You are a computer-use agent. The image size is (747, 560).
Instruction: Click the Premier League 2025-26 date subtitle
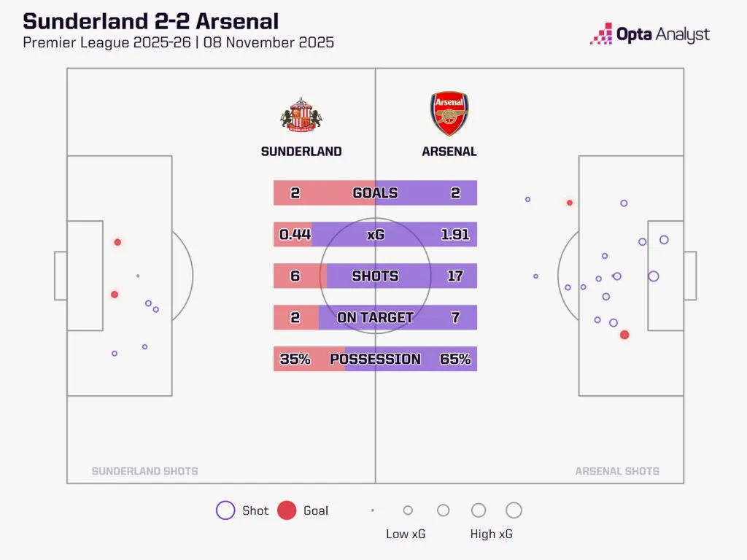[x=178, y=42]
